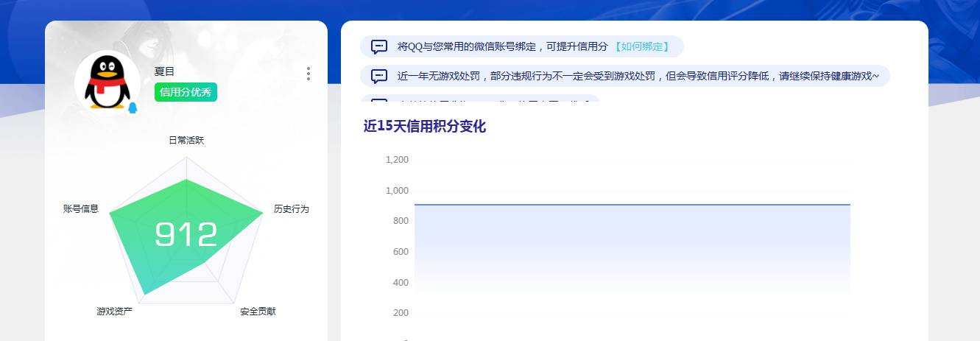The image size is (980, 341).
Task: Click the 近一年无游戏处罚 notice text
Action: (x=638, y=76)
